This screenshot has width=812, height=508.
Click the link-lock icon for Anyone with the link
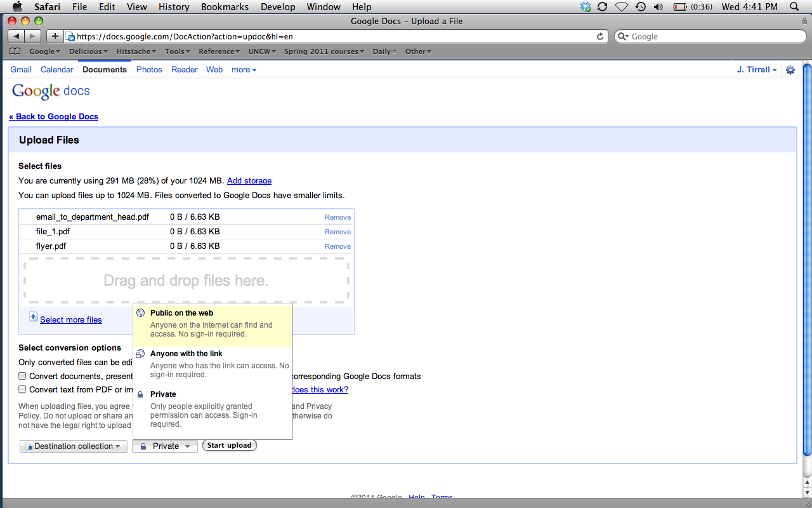(140, 354)
